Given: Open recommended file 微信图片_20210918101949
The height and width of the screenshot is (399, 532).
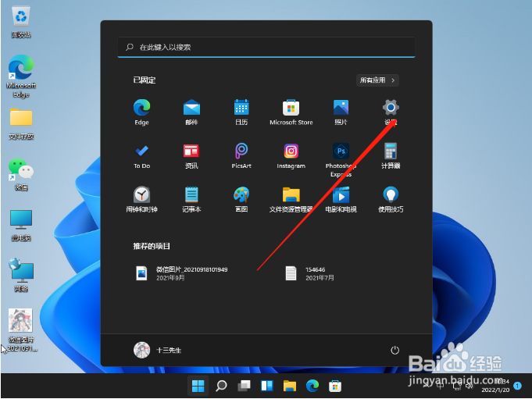Looking at the screenshot, I should tap(181, 273).
